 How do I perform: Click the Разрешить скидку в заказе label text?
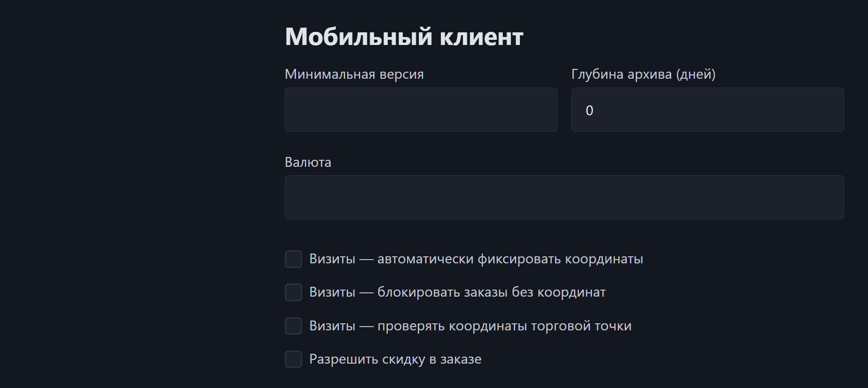395,359
